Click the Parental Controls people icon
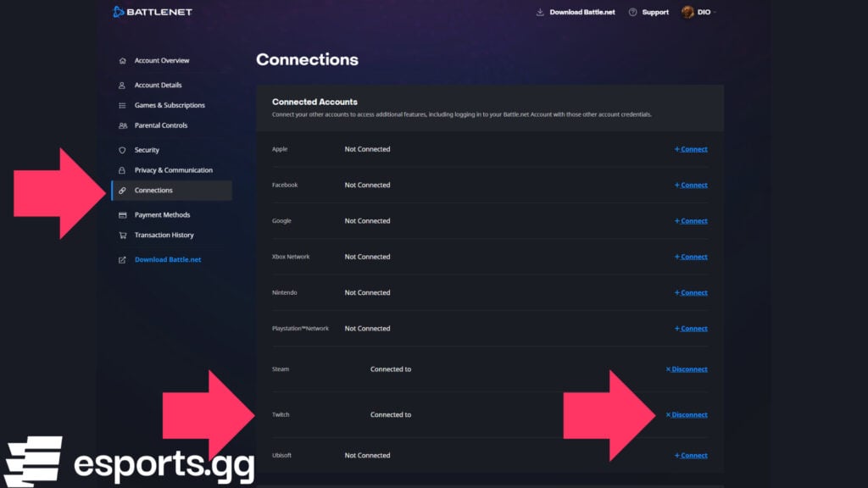Image resolution: width=868 pixels, height=488 pixels. [x=122, y=125]
